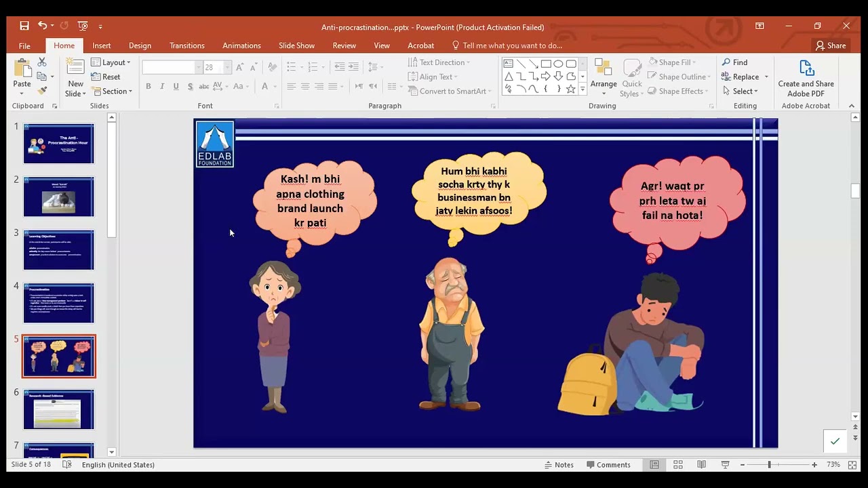Start Slide Show from status bar
Image resolution: width=868 pixels, height=488 pixels.
coord(725,464)
